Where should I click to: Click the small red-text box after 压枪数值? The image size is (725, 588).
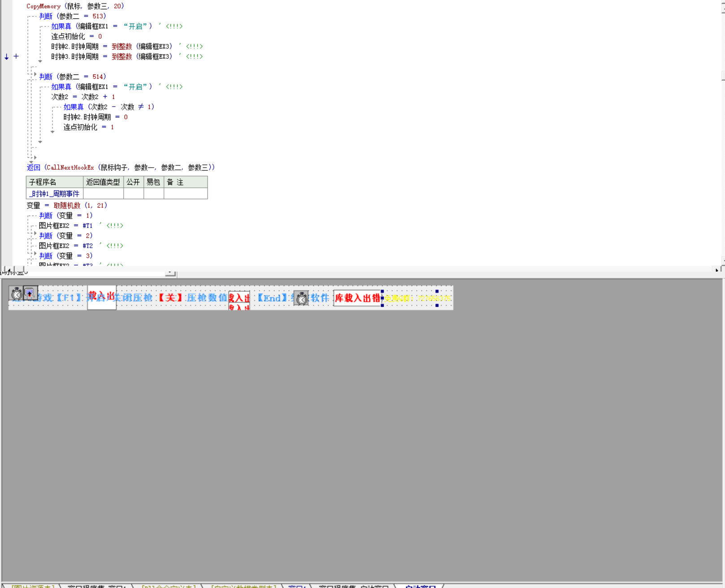pyautogui.click(x=239, y=300)
